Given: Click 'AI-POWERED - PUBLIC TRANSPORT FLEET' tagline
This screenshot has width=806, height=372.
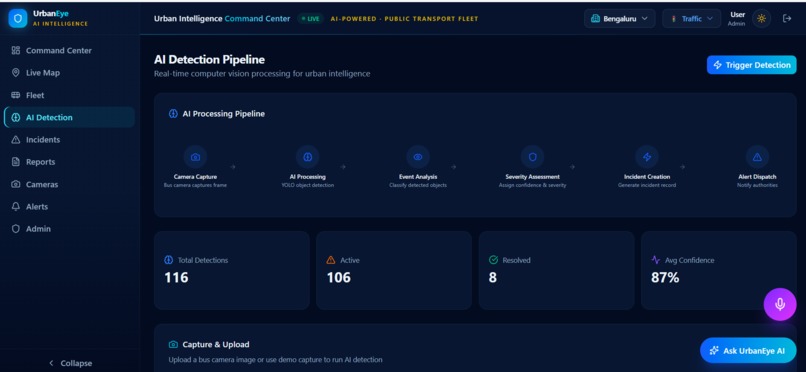Looking at the screenshot, I should pos(404,18).
